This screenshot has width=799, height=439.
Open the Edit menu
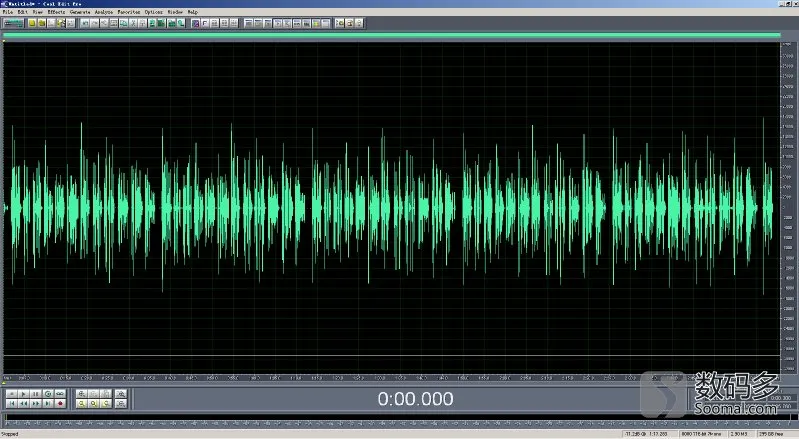[x=22, y=12]
